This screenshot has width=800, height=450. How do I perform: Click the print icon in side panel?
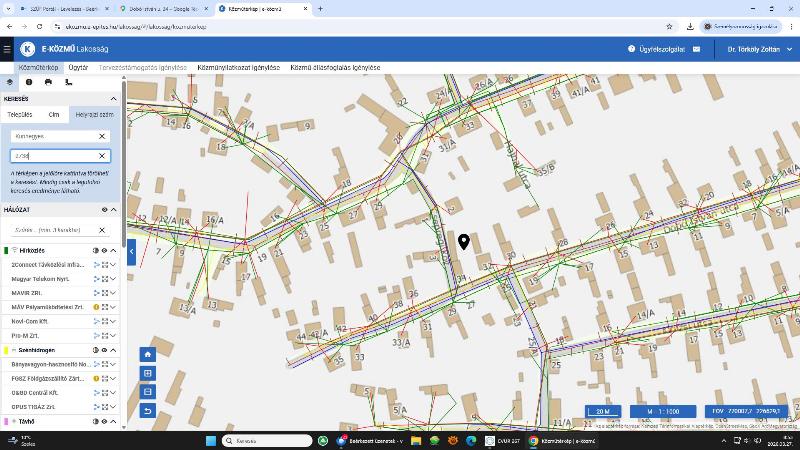point(48,82)
